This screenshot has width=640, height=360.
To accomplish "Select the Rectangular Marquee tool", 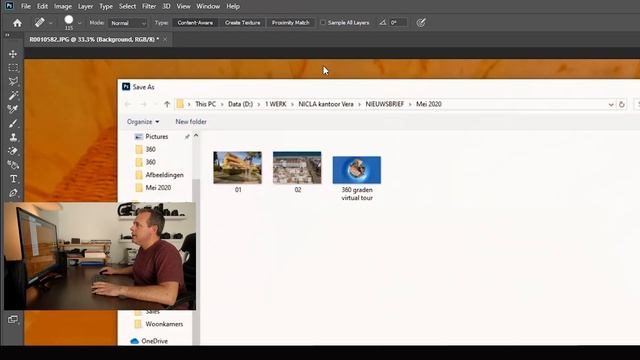I will pyautogui.click(x=13, y=68).
